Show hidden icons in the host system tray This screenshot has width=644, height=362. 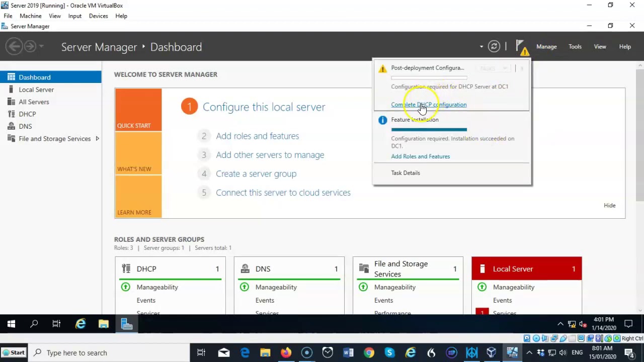tap(529, 352)
